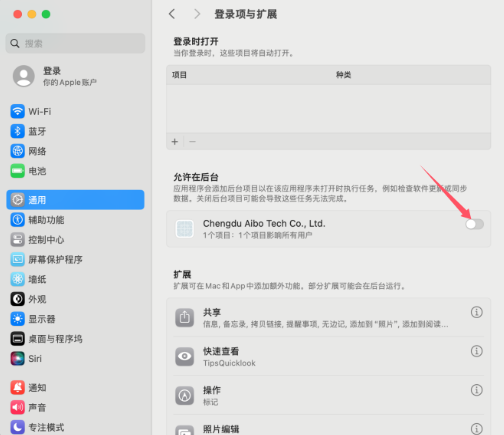Open Battery (电池) settings
The width and height of the screenshot is (504, 435).
tap(75, 171)
